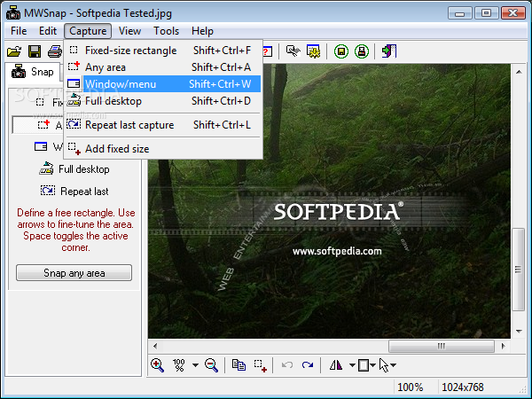Minimize the MWSnap window

pyautogui.click(x=459, y=13)
